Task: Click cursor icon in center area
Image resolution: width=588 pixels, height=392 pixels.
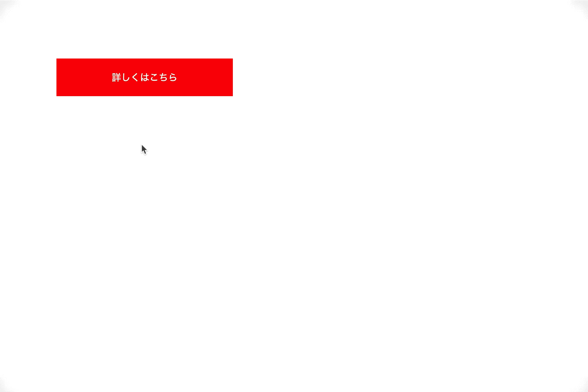Action: [x=143, y=149]
